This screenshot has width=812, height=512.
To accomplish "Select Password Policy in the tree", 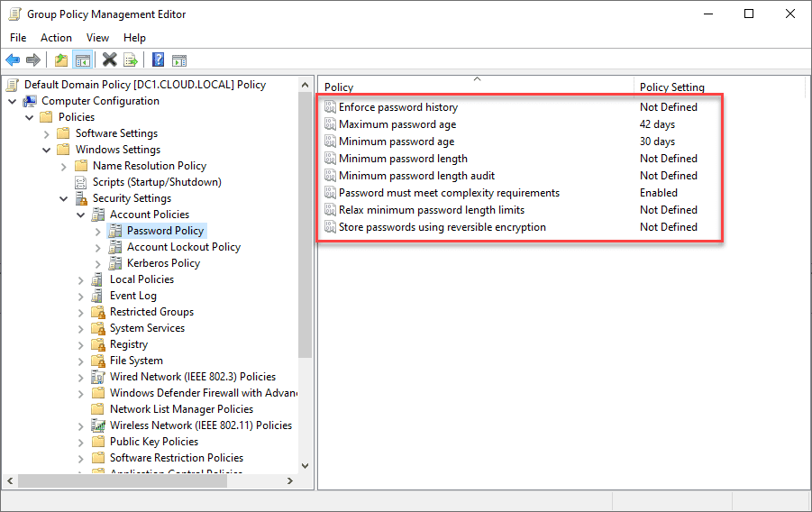I will [165, 231].
